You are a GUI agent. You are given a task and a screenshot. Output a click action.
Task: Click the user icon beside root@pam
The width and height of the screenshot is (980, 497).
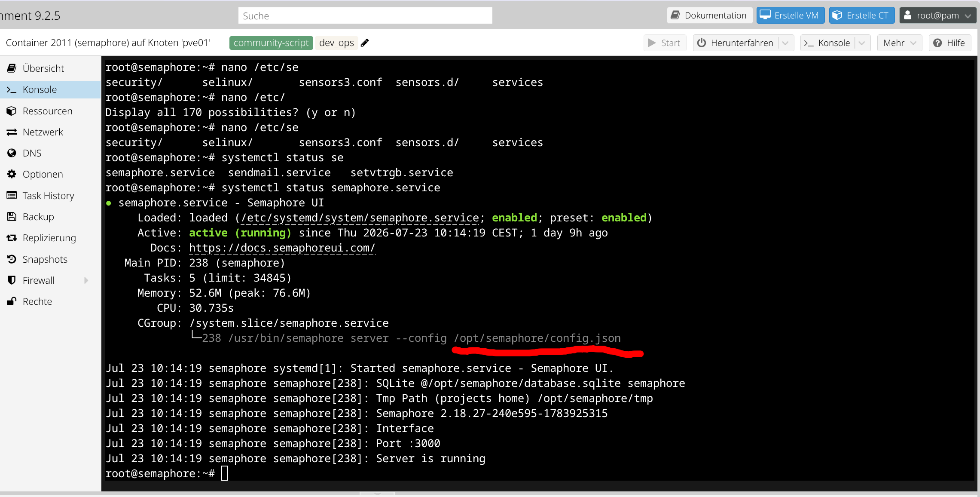[907, 15]
